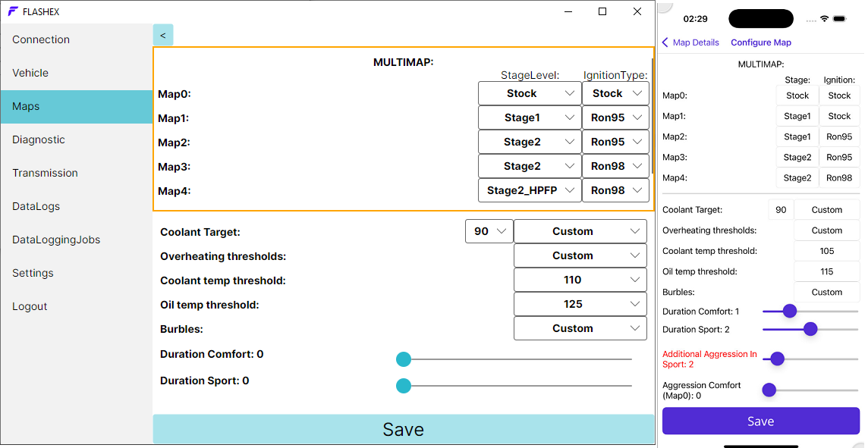Click the back arrow button above MULTIMAP
This screenshot has width=868, height=448.
[x=163, y=35]
